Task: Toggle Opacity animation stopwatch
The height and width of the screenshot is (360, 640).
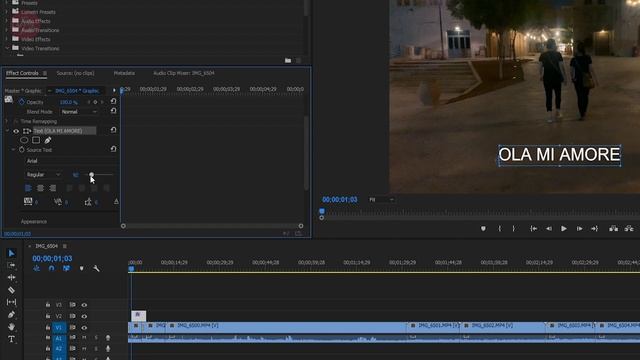Action: pos(22,102)
